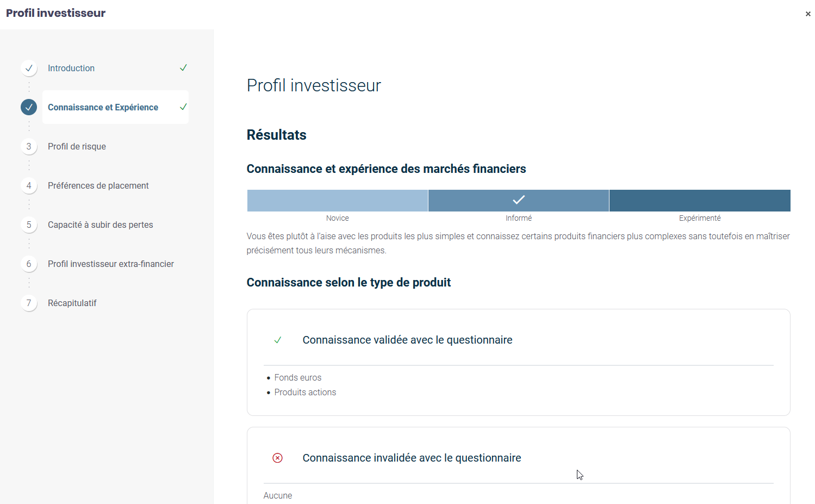This screenshot has height=504, width=815.
Task: Click the green check validated knowledge icon
Action: coord(277,340)
